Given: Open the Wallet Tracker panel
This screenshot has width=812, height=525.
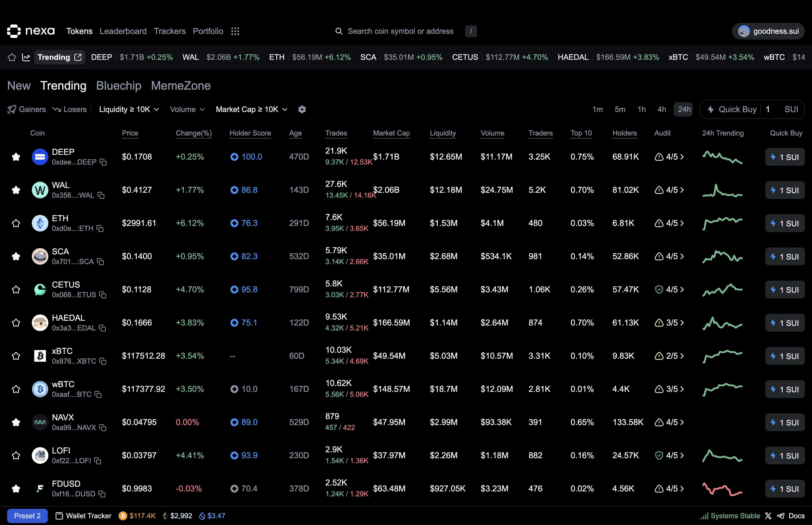Looking at the screenshot, I should [84, 516].
